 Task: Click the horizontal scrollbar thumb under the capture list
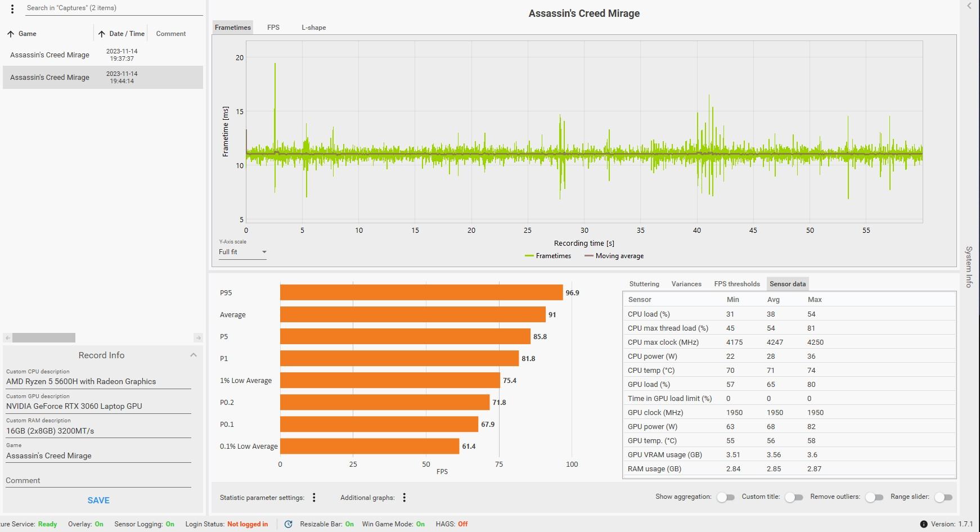click(44, 338)
